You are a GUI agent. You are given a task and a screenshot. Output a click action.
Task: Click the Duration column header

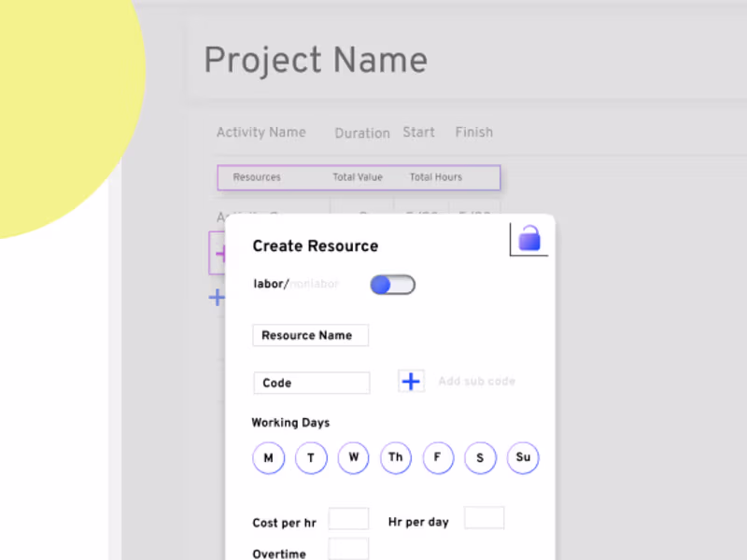[x=362, y=133]
